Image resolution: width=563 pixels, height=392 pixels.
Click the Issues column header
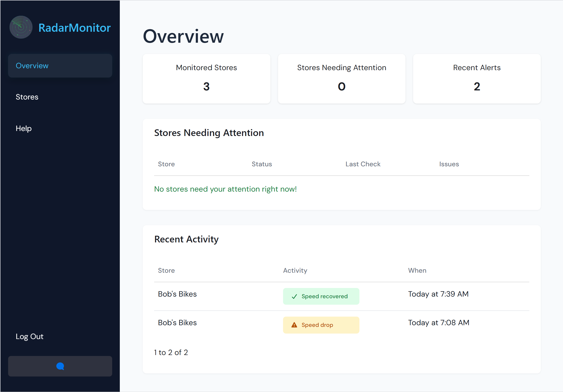pyautogui.click(x=449, y=164)
